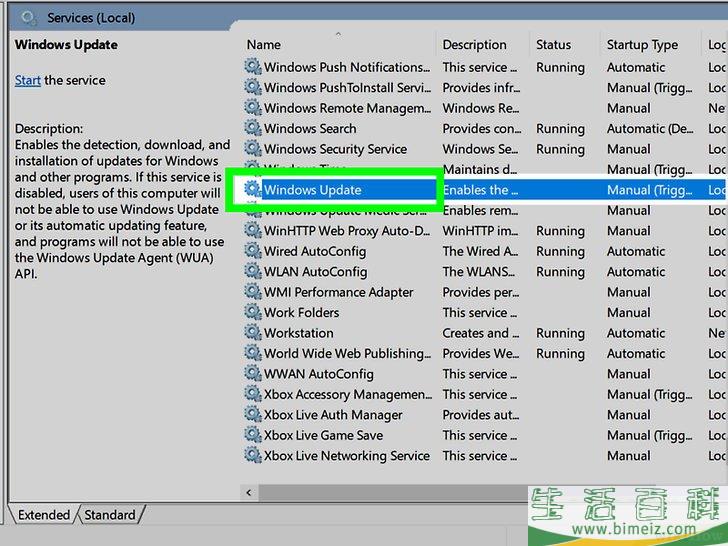
Task: Click the Work Folders gear icon
Action: pos(253,312)
